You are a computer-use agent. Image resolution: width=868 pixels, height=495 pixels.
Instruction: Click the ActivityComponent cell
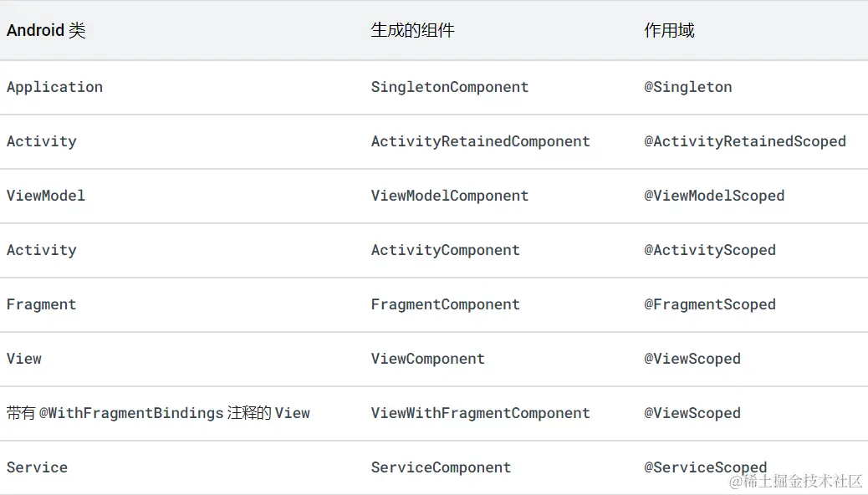click(x=445, y=250)
